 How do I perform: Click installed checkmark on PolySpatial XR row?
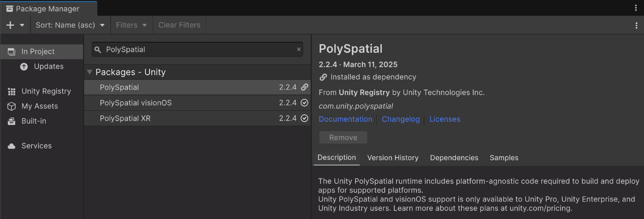click(304, 118)
